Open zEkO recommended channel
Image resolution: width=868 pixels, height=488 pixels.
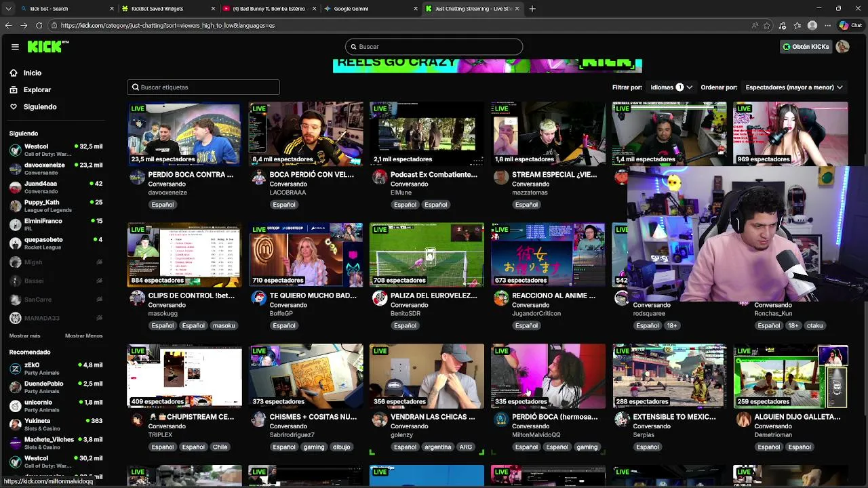point(56,369)
